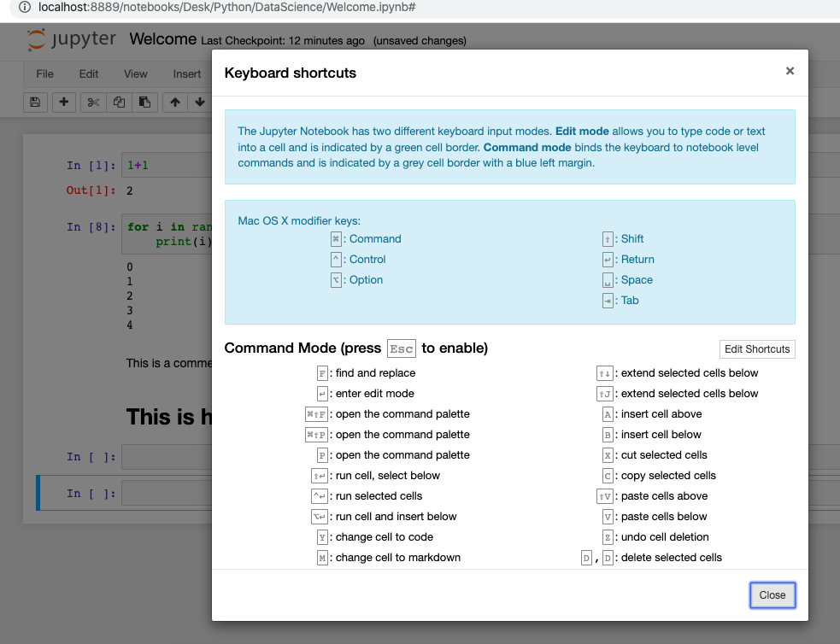Click the 'run cell, select below' shortcut text
The height and width of the screenshot is (644, 840).
(388, 476)
